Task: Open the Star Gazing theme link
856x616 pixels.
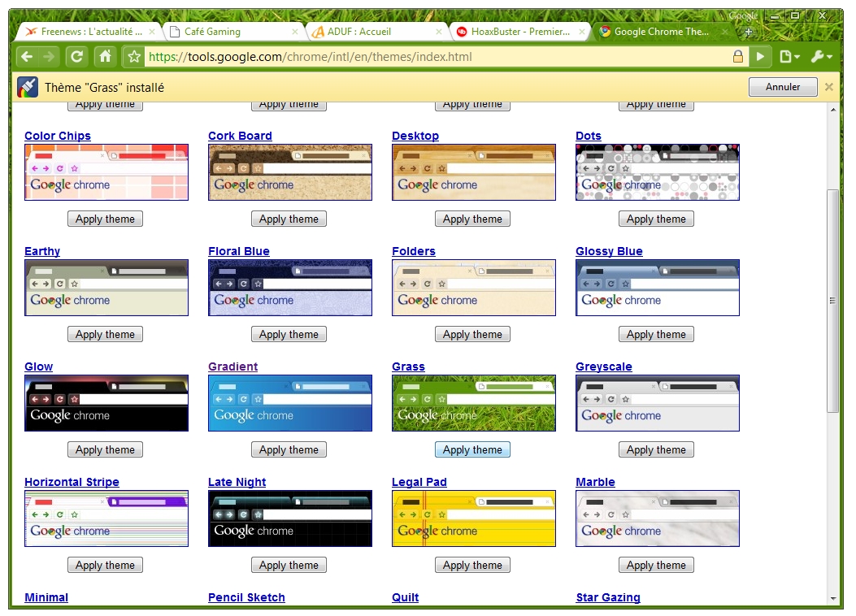Action: 608,597
